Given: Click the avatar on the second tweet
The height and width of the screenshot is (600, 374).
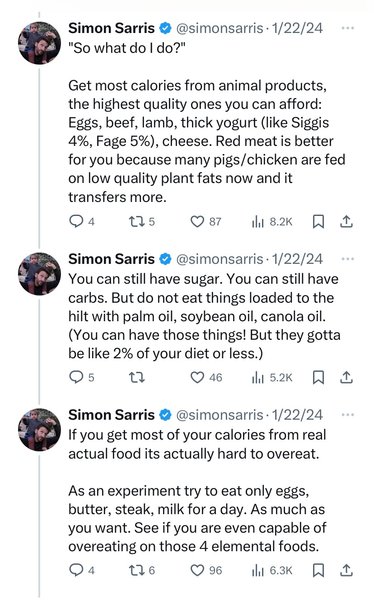Looking at the screenshot, I should 39,274.
